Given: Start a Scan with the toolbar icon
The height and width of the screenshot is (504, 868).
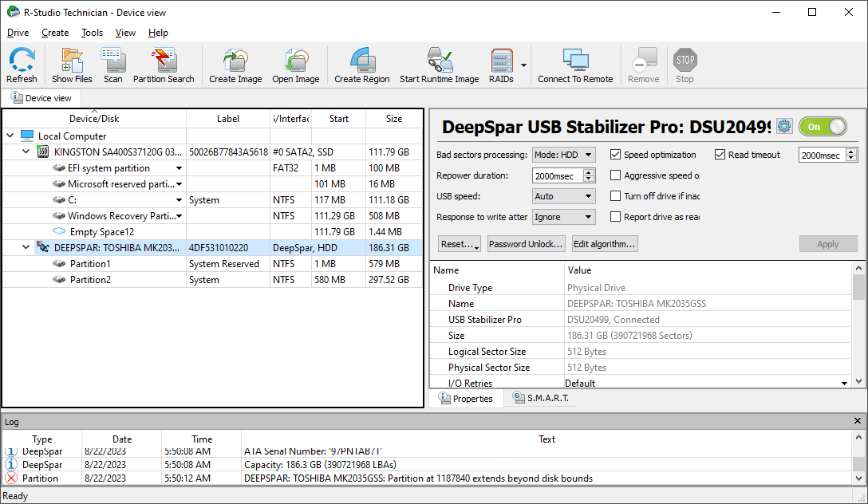Looking at the screenshot, I should (x=113, y=60).
